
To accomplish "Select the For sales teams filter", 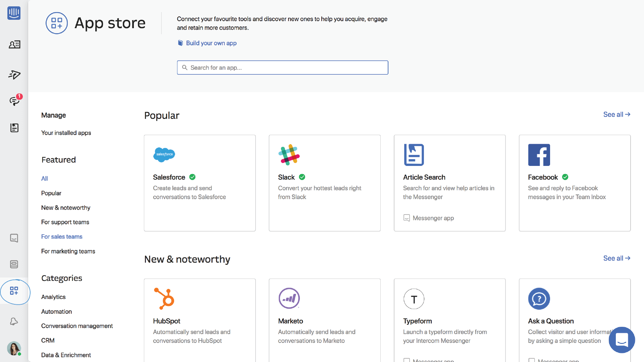I will (61, 236).
